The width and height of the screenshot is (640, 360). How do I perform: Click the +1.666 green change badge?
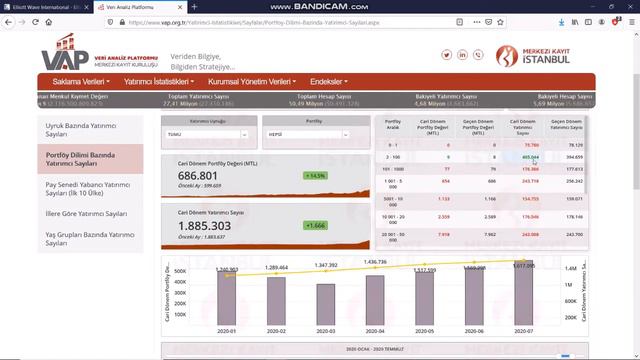pos(315,226)
